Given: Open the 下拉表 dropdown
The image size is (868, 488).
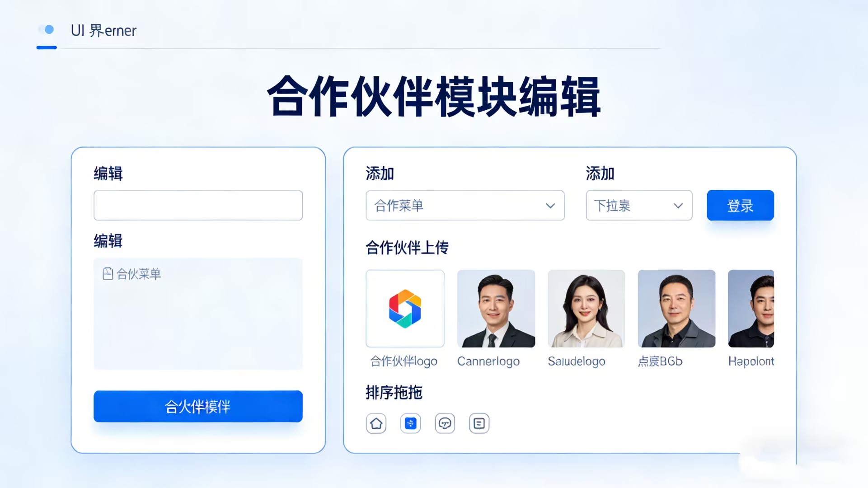Looking at the screenshot, I should click(x=639, y=206).
